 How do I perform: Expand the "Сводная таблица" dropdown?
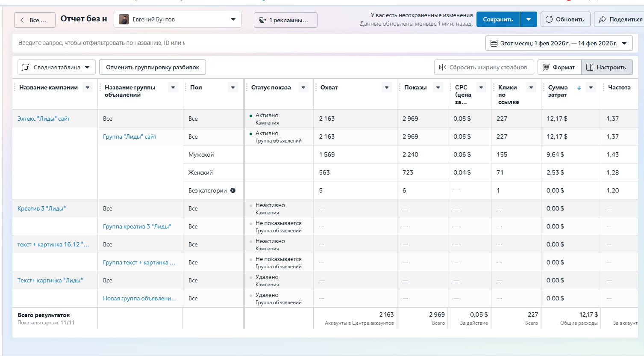tap(56, 67)
